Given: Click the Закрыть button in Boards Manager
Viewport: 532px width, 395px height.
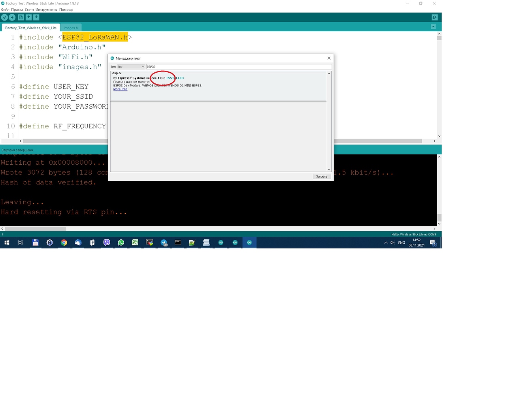Looking at the screenshot, I should click(x=321, y=177).
